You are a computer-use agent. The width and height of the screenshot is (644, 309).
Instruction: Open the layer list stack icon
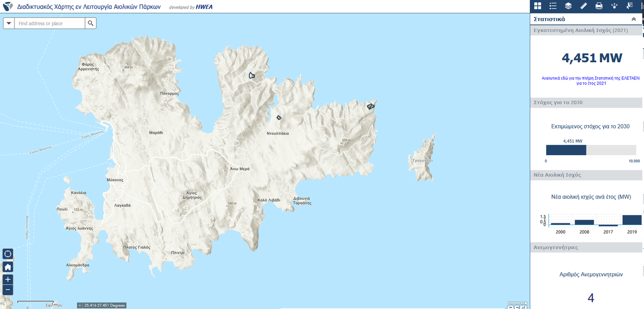(568, 6)
